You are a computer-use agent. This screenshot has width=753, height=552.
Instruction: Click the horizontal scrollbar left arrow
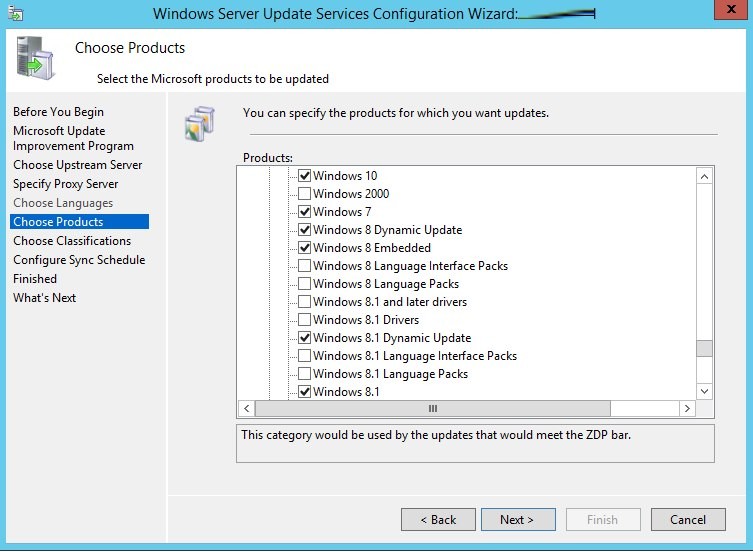[246, 409]
